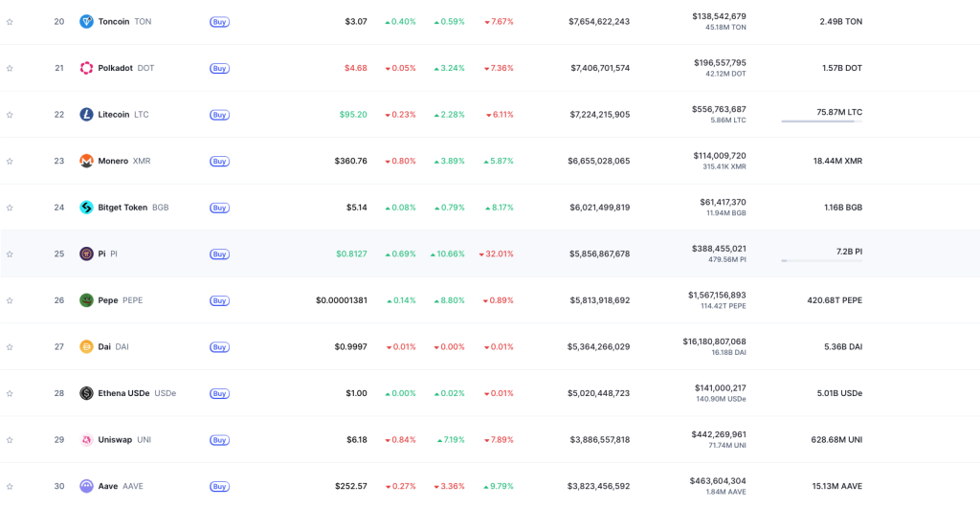This screenshot has height=507, width=980.
Task: Star Aave to add to watchlist
Action: (10, 486)
